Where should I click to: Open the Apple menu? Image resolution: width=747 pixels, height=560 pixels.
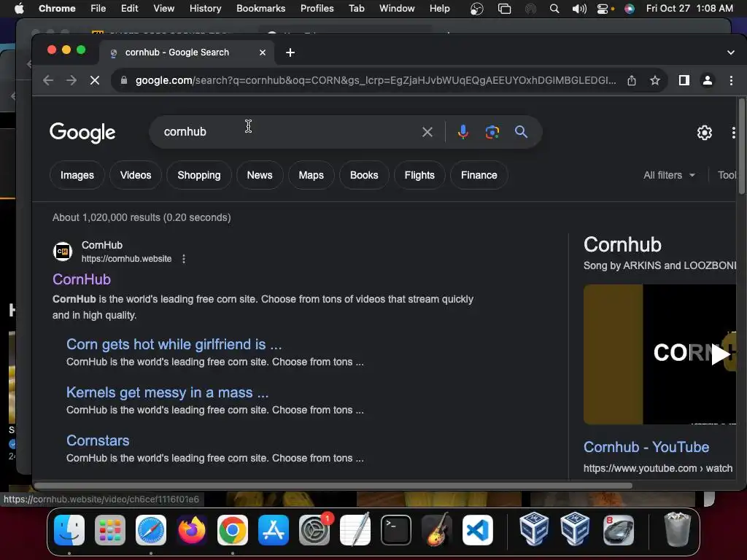[x=19, y=9]
